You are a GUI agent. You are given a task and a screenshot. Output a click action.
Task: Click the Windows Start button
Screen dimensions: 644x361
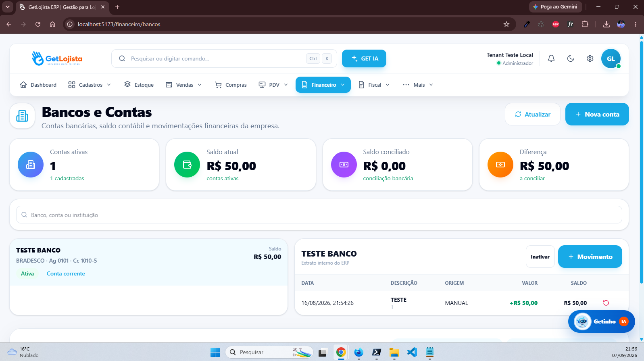(215, 352)
